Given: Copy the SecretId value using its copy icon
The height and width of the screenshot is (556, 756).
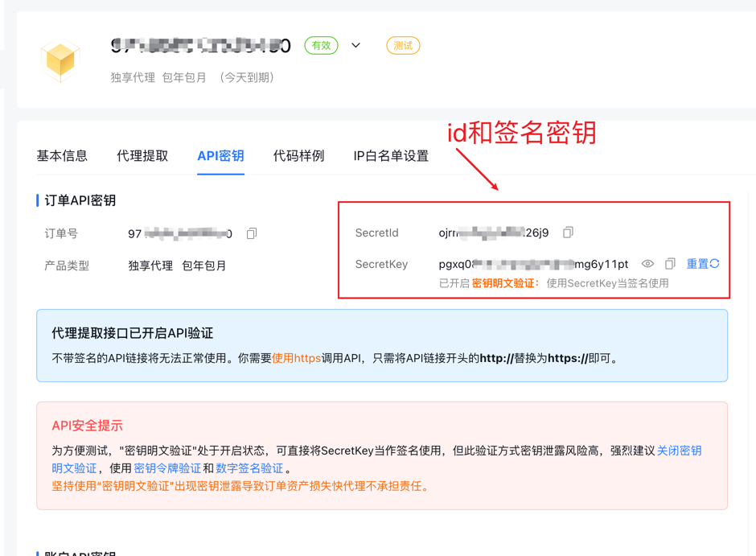Looking at the screenshot, I should coord(568,233).
